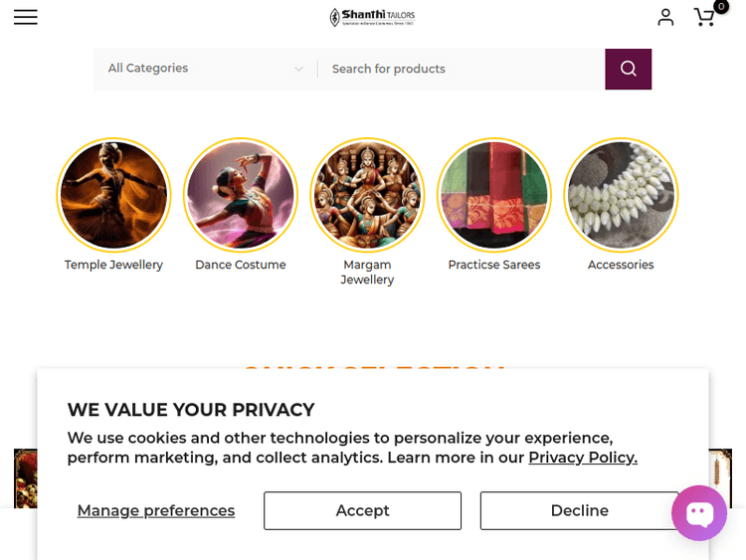Accept the cookie privacy notice

[x=362, y=510]
